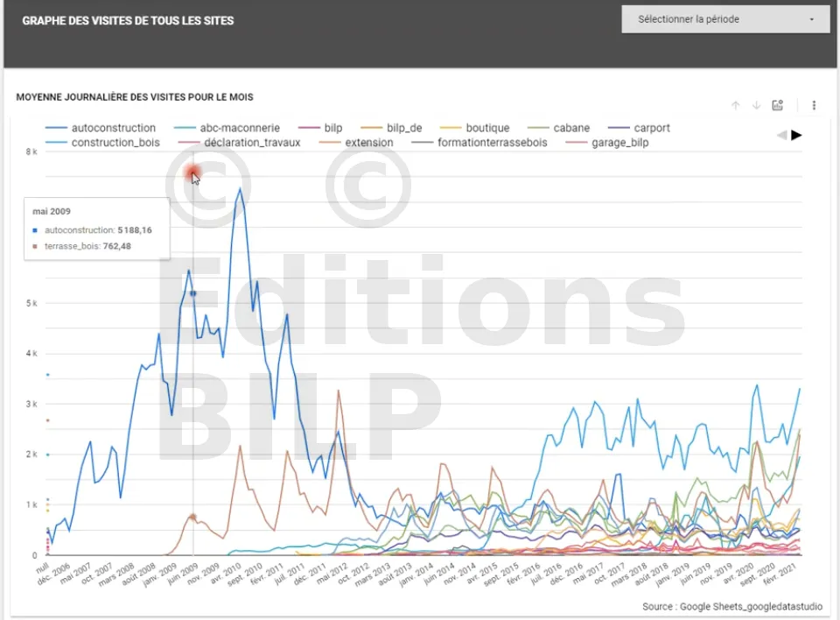Image resolution: width=840 pixels, height=620 pixels.
Task: Click the drill up arrow icon
Action: (736, 106)
